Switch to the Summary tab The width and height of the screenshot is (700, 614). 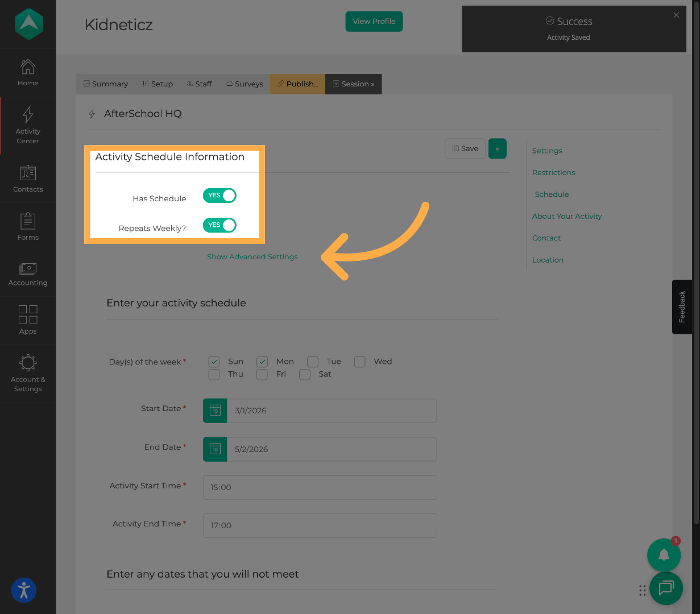pos(105,84)
